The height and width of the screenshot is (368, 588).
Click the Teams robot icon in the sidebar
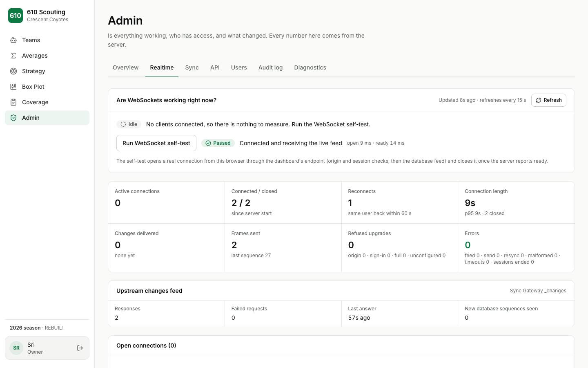click(x=13, y=40)
